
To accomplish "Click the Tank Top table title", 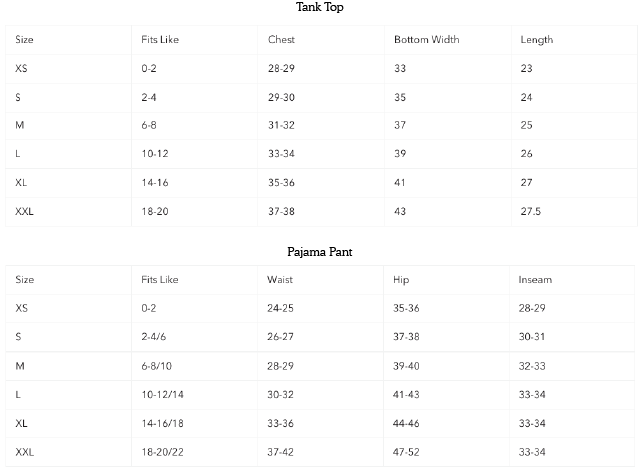I will click(321, 8).
